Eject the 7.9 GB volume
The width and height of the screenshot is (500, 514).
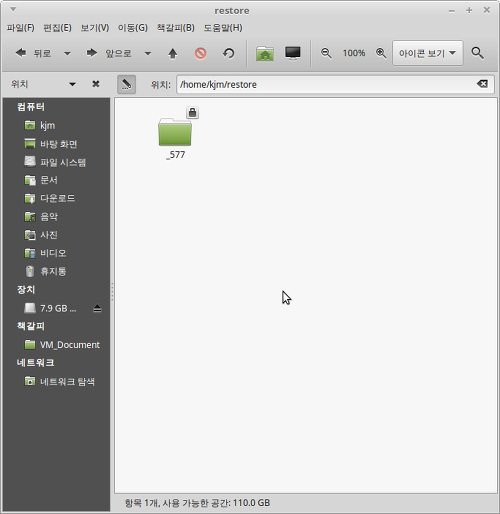click(x=97, y=308)
